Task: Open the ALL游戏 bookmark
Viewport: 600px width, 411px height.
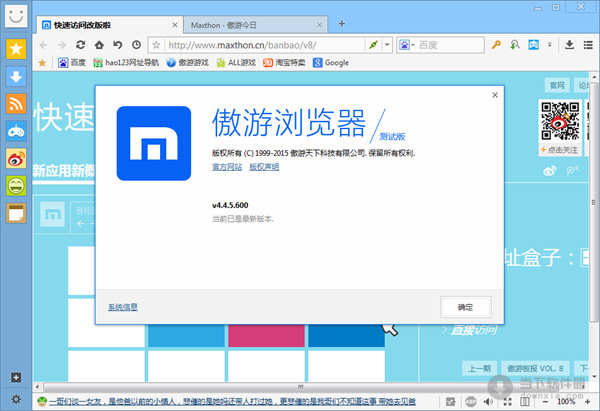Action: 236,62
